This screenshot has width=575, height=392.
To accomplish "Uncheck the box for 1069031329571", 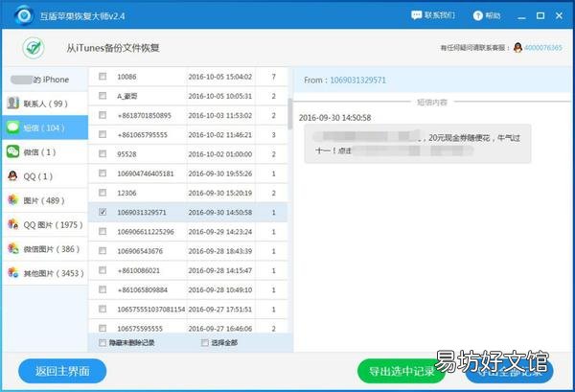I will (103, 212).
